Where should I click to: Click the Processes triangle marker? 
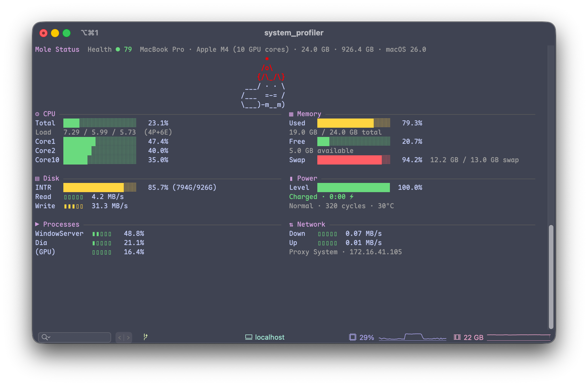pyautogui.click(x=37, y=224)
